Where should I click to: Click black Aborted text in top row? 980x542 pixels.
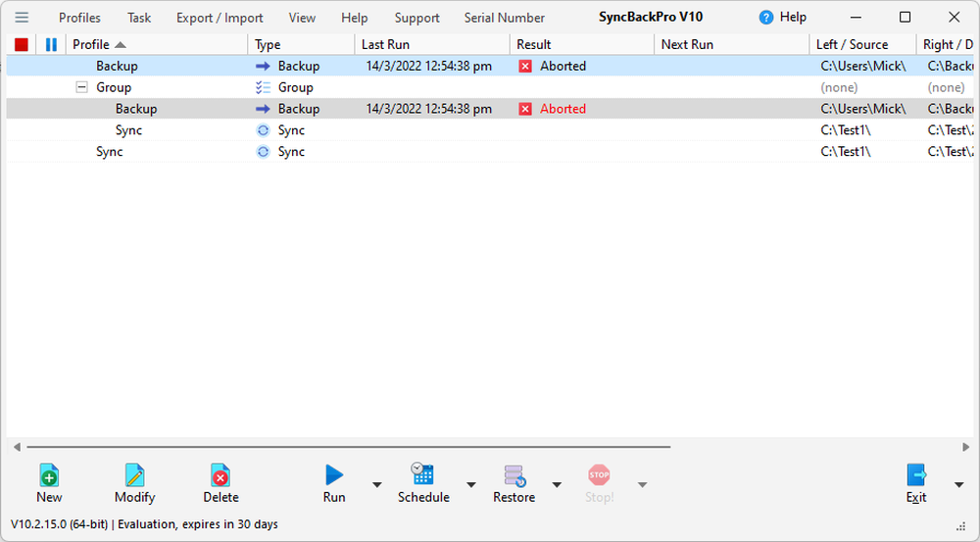pos(563,67)
